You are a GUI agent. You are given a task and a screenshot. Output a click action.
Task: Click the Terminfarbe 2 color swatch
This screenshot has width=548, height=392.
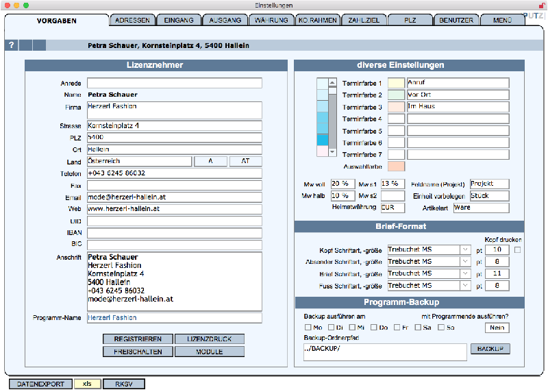pos(397,95)
